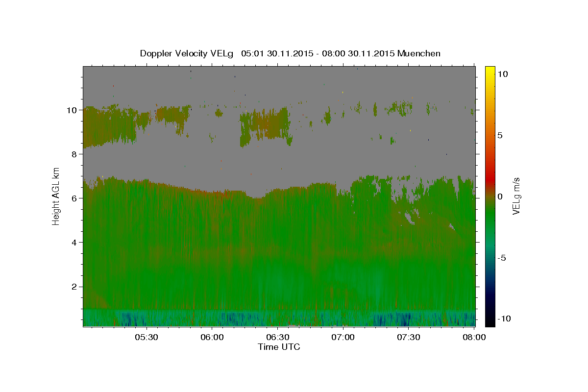Click the Muenchen text in the title

tap(419, 53)
